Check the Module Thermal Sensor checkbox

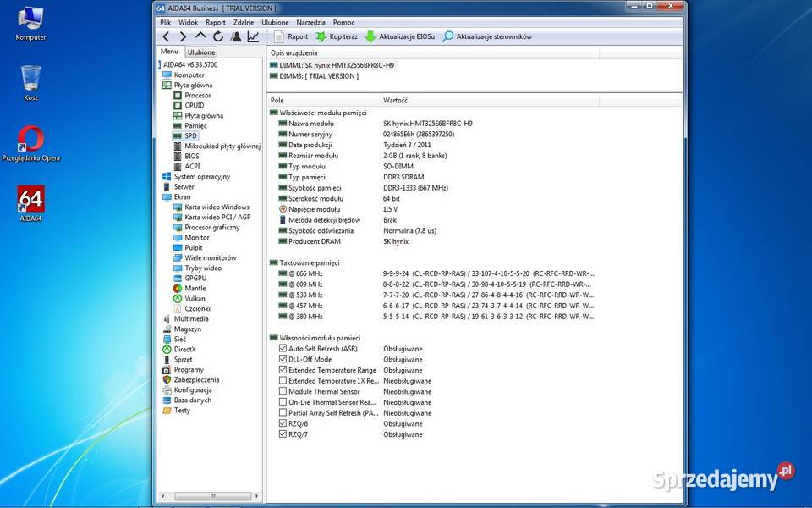pos(283,391)
